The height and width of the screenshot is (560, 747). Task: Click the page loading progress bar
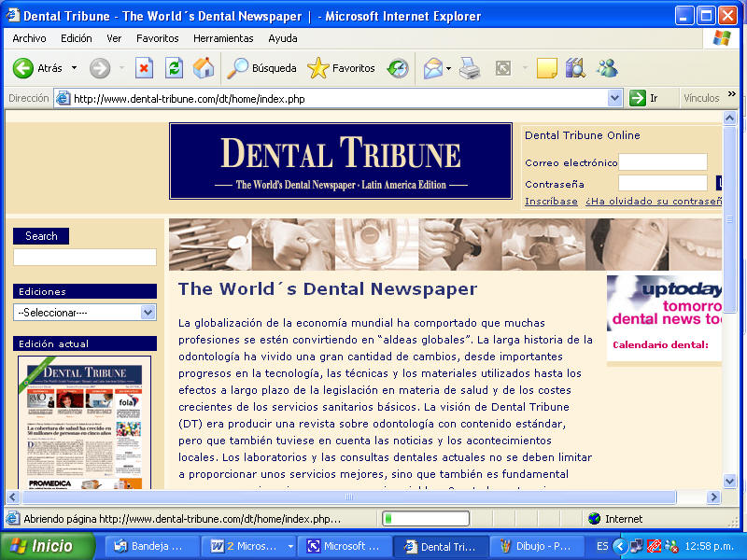tap(426, 519)
